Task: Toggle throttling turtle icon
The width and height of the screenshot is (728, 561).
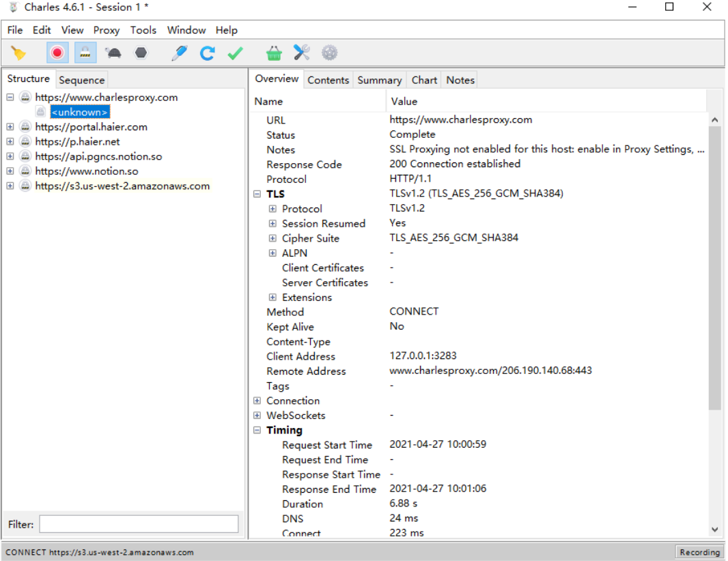Action: point(113,53)
